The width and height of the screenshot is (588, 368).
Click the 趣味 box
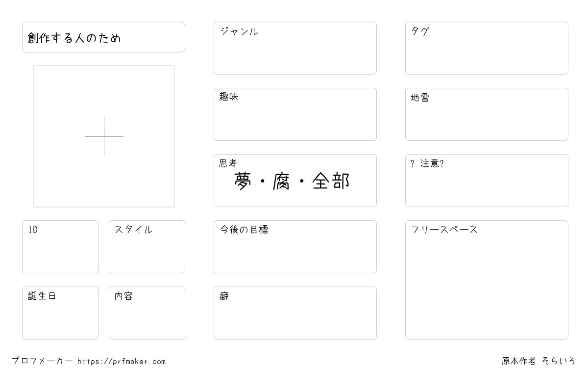(295, 114)
